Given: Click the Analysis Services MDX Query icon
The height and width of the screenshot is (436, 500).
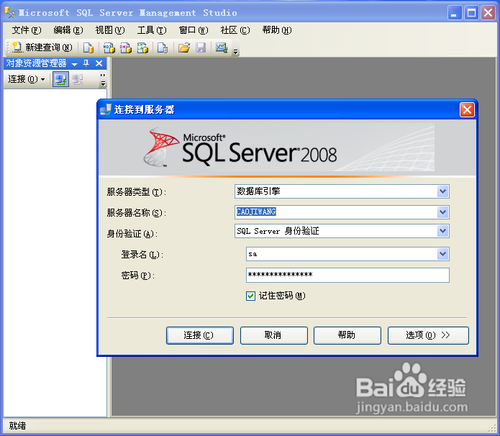Looking at the screenshot, I should [109, 48].
